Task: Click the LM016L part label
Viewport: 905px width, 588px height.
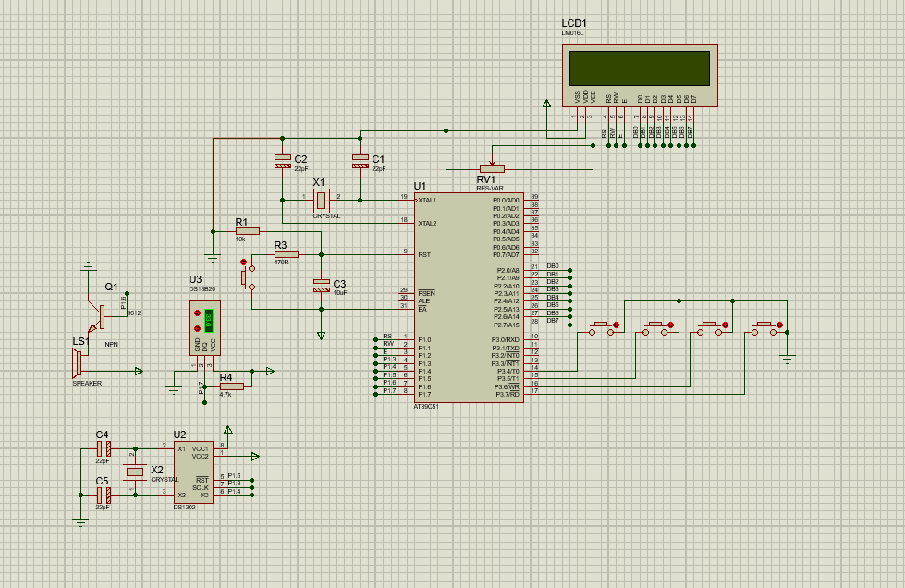Action: tap(572, 33)
